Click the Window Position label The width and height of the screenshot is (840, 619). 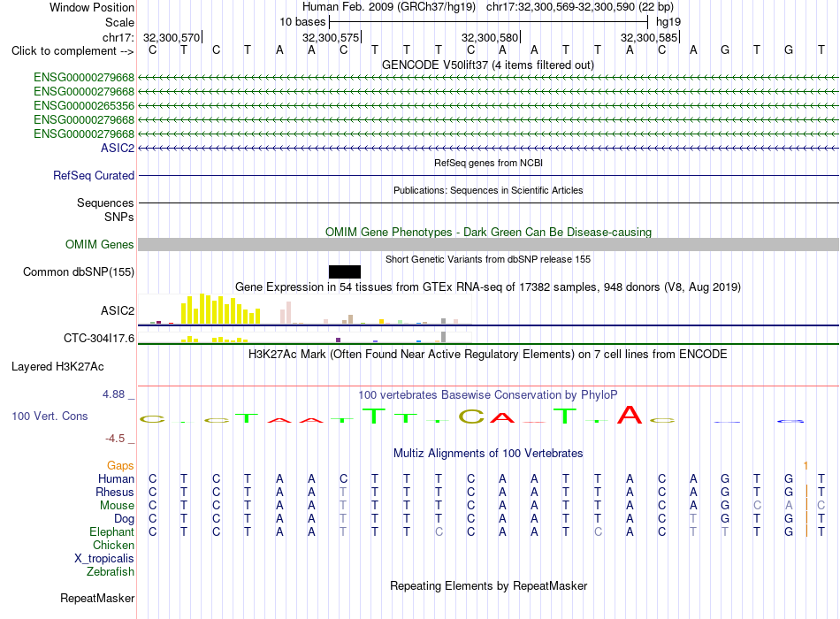(92, 7)
